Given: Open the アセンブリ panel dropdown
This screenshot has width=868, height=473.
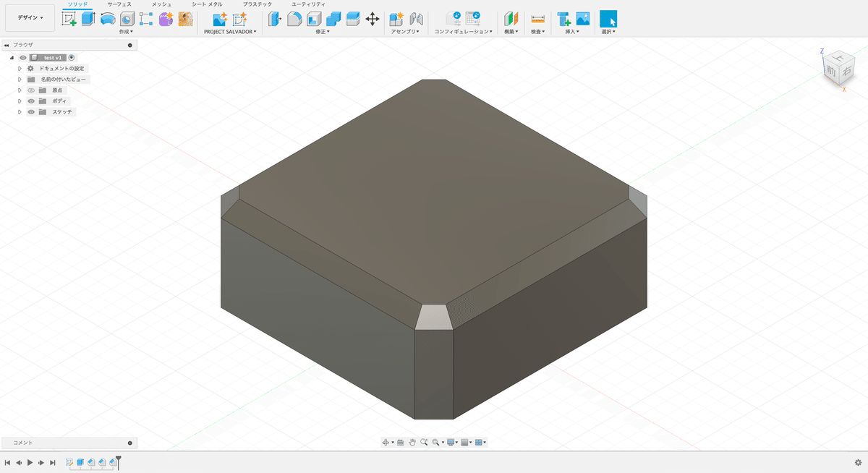Looking at the screenshot, I should click(407, 32).
